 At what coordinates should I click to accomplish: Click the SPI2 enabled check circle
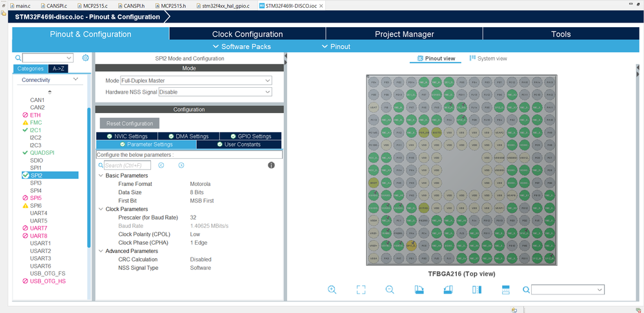[x=25, y=176]
